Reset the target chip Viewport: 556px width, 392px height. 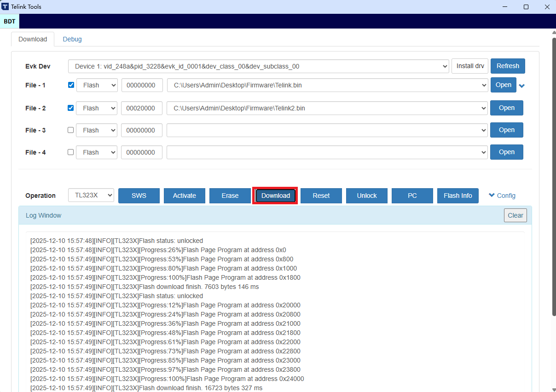(321, 196)
